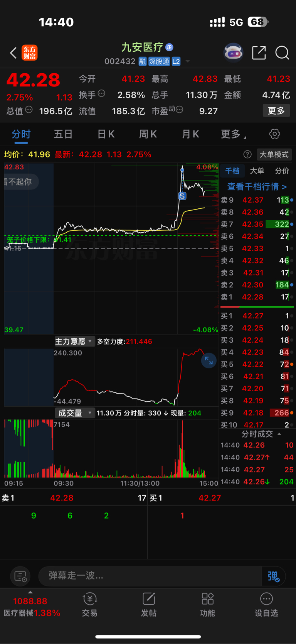The height and width of the screenshot is (644, 296).
Task: Tap the blue S marker on the chart
Action: pyautogui.click(x=182, y=196)
